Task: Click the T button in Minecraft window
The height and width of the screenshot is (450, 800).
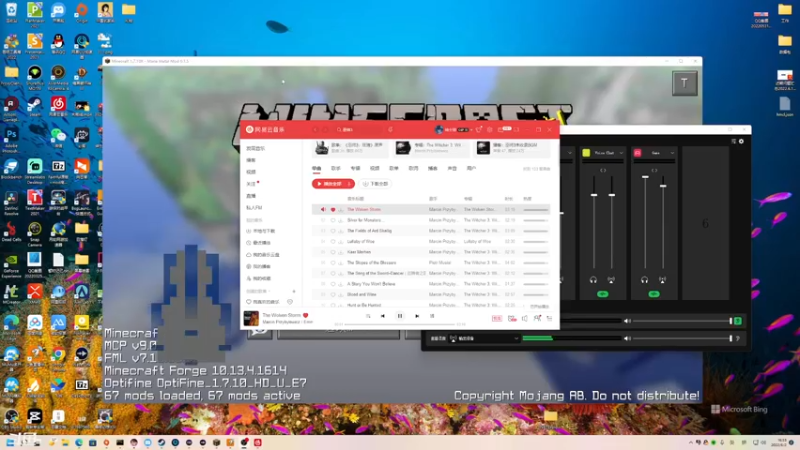Action: click(684, 83)
